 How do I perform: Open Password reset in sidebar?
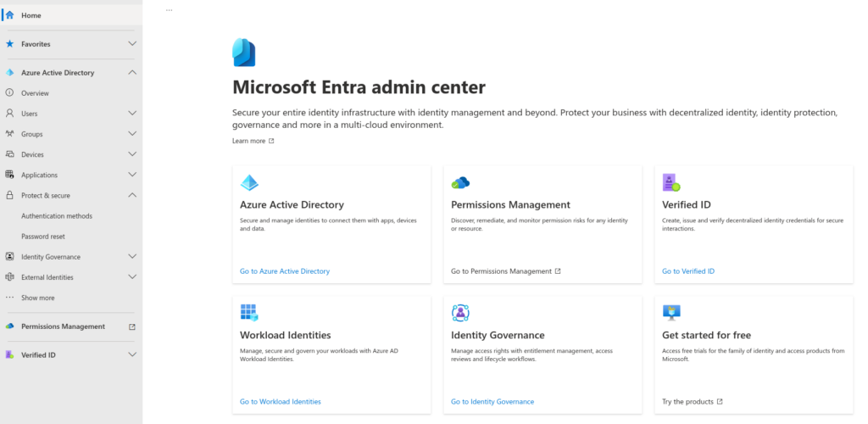point(43,237)
